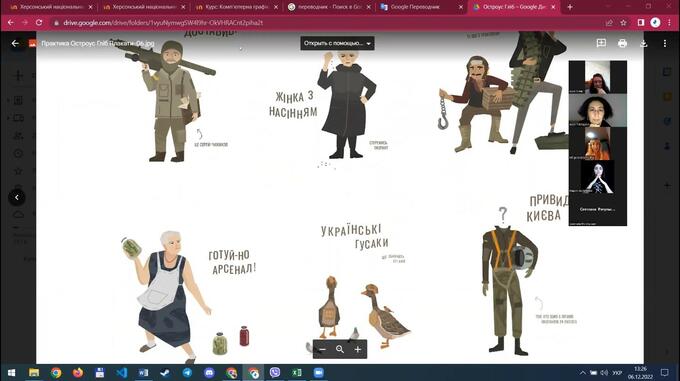Show hidden system tray icons chevron
The image size is (680, 381).
click(x=582, y=373)
